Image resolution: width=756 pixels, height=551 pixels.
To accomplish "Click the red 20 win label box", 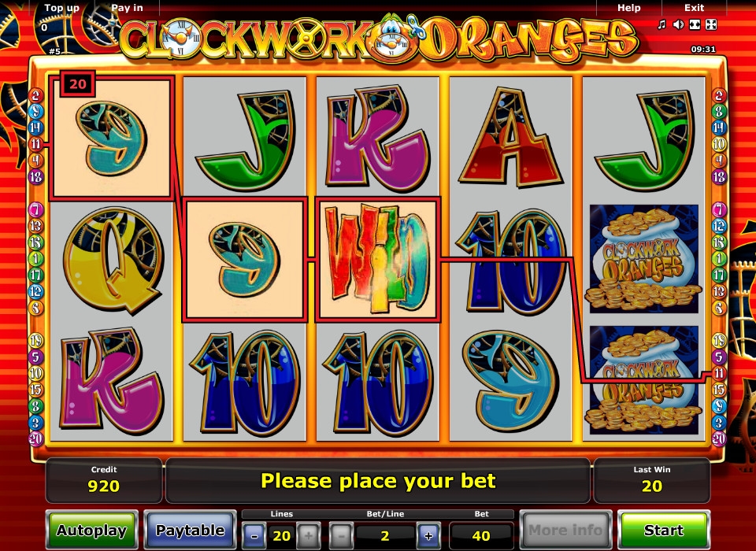I will tap(78, 84).
